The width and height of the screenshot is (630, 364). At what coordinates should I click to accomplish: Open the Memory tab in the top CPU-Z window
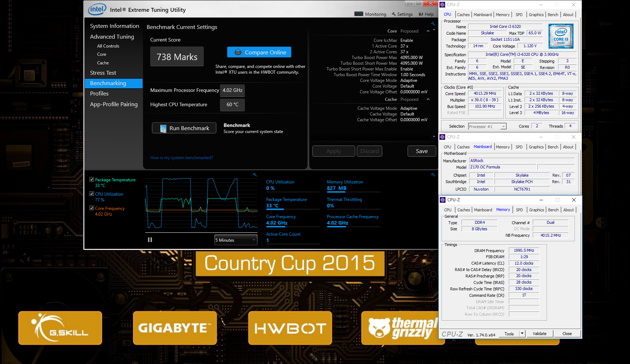(x=502, y=15)
